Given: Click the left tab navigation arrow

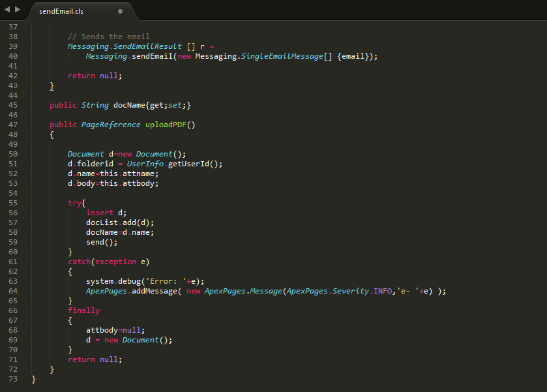Looking at the screenshot, I should pyautogui.click(x=7, y=10).
